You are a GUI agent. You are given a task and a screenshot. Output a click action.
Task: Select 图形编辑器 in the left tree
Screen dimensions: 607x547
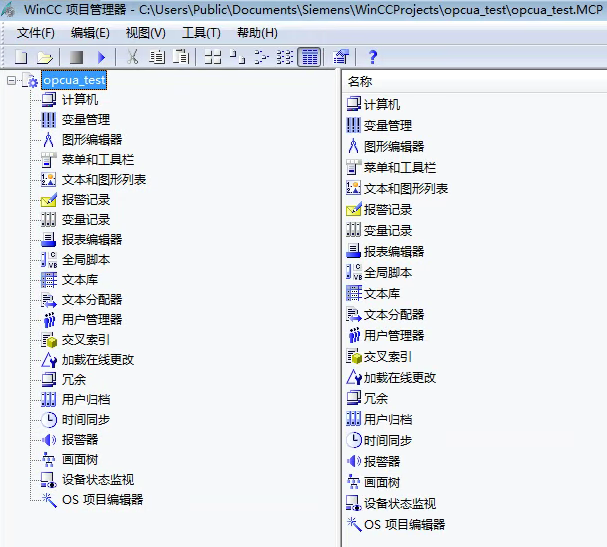tap(91, 140)
